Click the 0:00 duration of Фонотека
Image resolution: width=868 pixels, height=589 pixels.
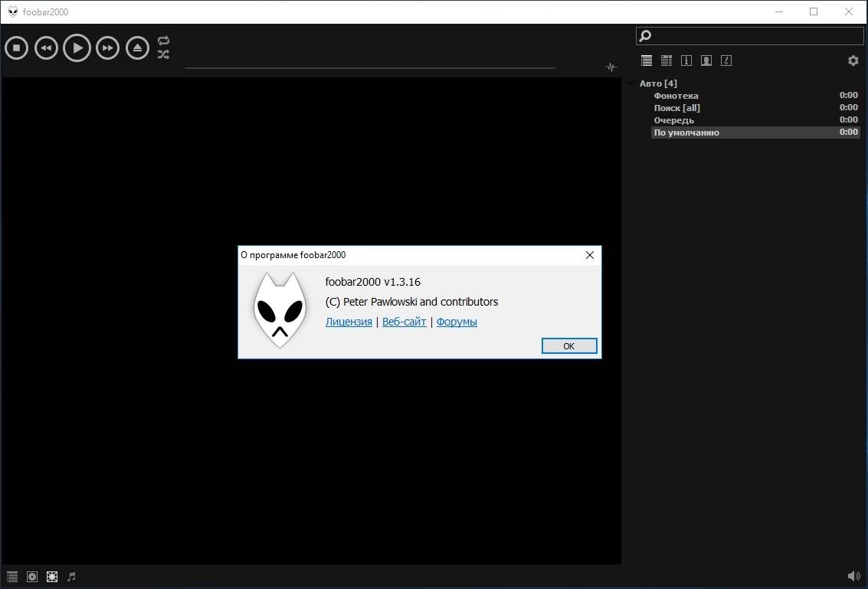click(849, 95)
